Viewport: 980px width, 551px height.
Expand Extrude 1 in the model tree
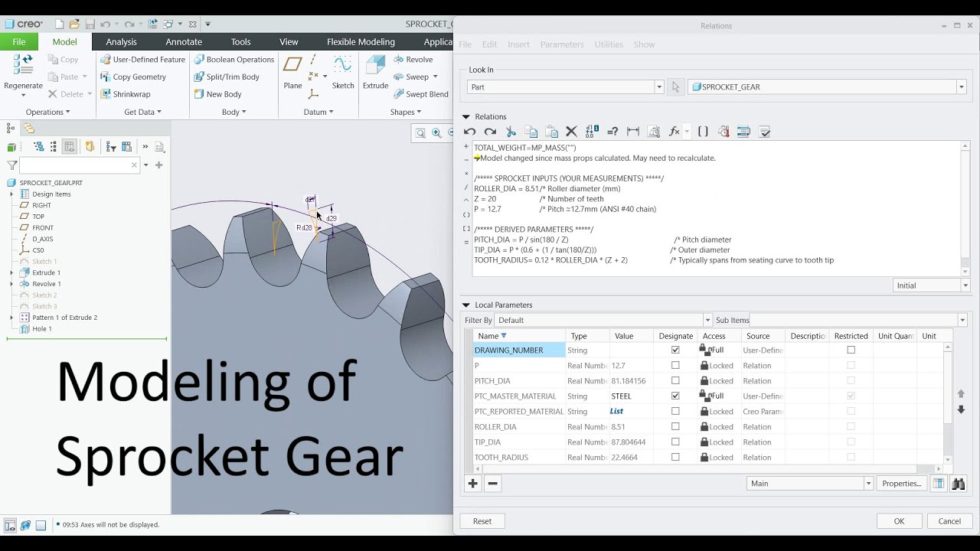(11, 272)
